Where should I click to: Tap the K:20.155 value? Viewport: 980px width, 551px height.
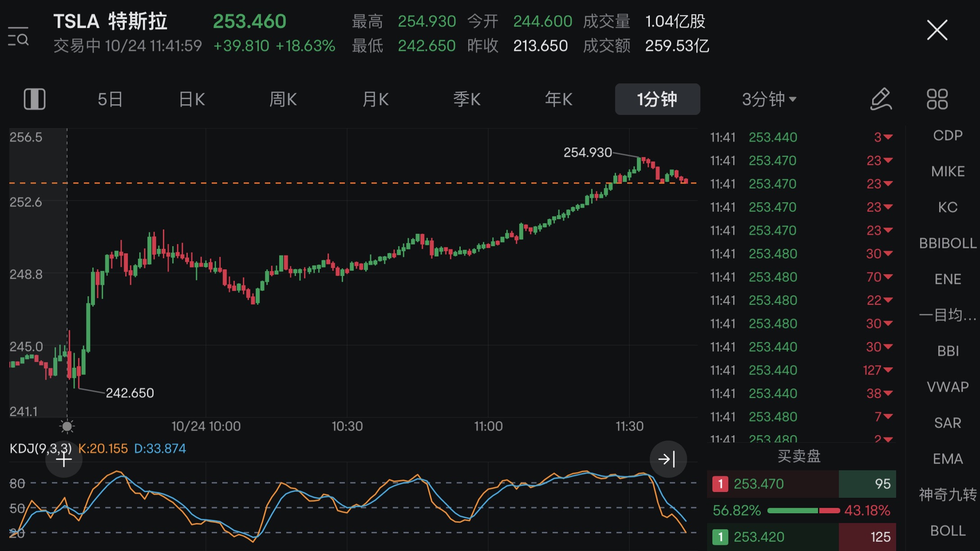pos(103,448)
